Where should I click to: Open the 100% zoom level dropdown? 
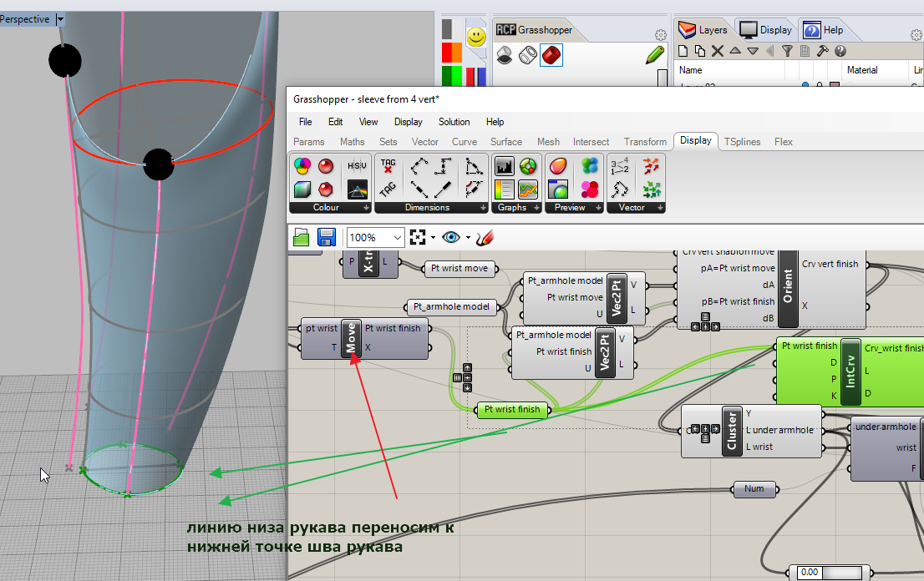click(396, 238)
